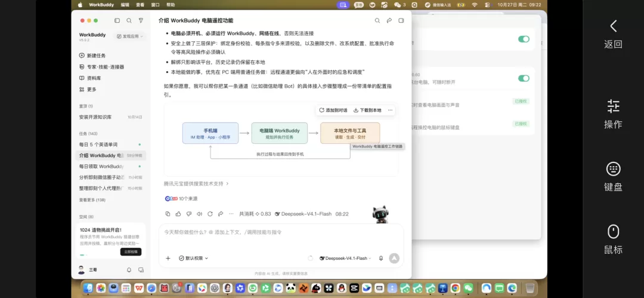Open more actions beside the regenerate row

click(231, 214)
